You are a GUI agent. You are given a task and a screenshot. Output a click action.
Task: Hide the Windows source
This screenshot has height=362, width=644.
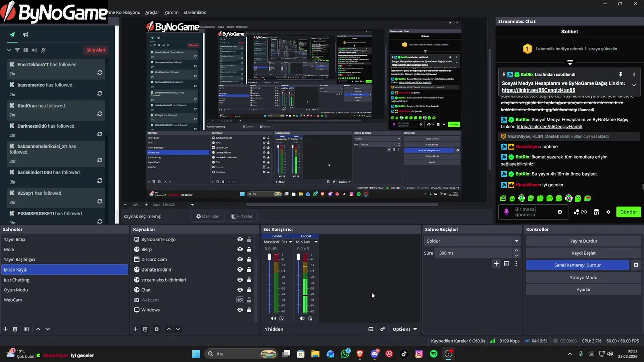pos(240,310)
